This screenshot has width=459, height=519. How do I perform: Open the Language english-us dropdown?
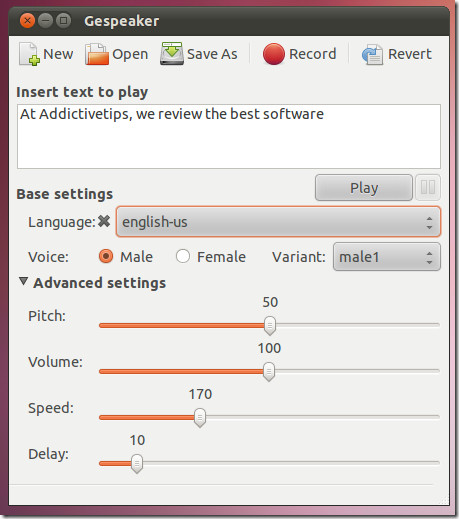tap(278, 222)
